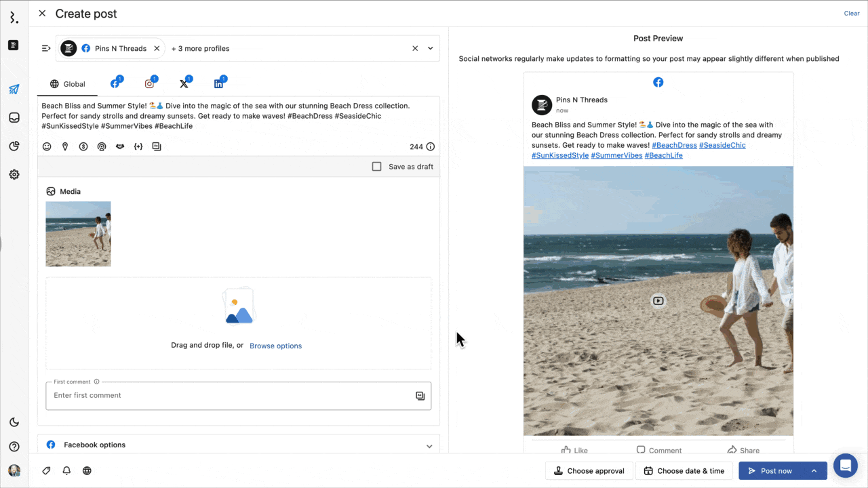Clear all selected profiles
The height and width of the screenshot is (488, 868).
[415, 48]
